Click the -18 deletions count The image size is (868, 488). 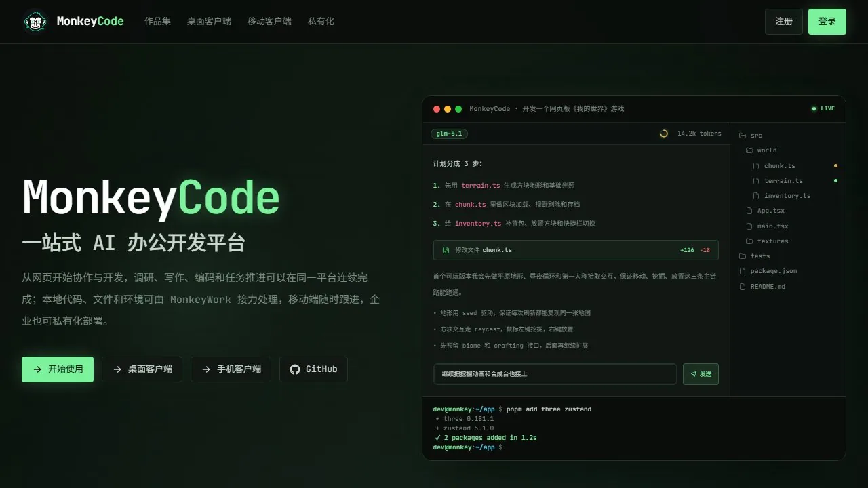[x=705, y=250]
